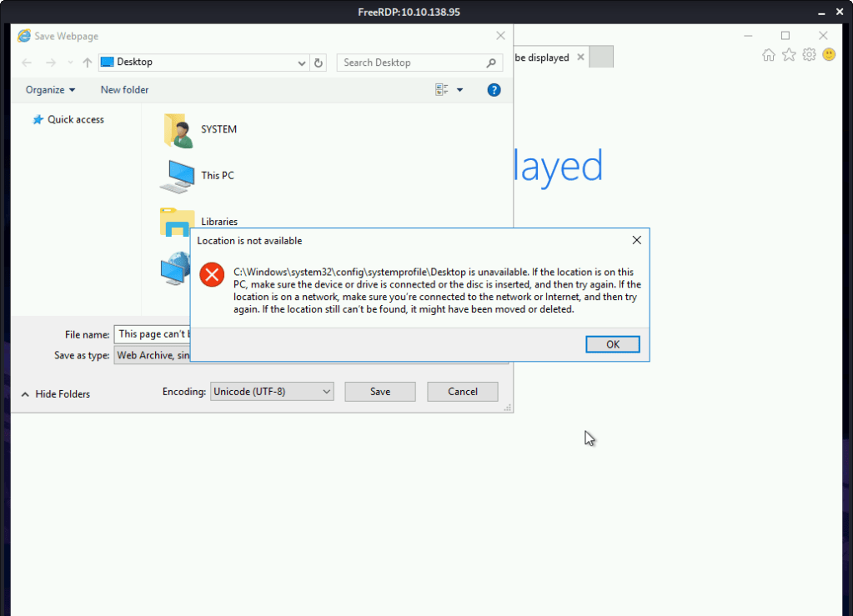Expand the address bar path dropdown

point(302,63)
